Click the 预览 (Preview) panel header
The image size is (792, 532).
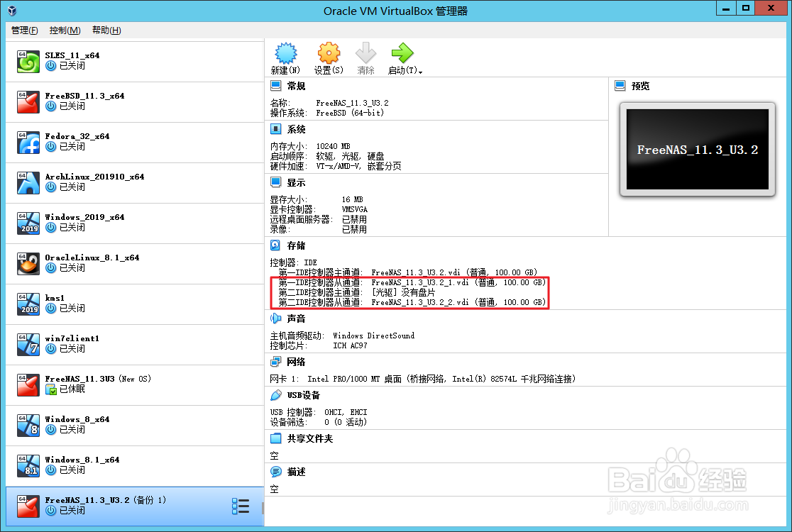click(x=640, y=87)
